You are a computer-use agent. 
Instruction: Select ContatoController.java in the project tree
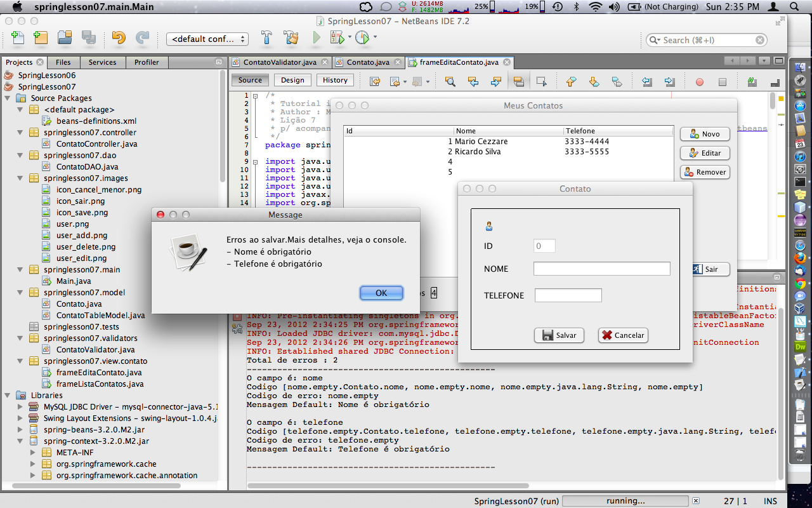pyautogui.click(x=96, y=144)
